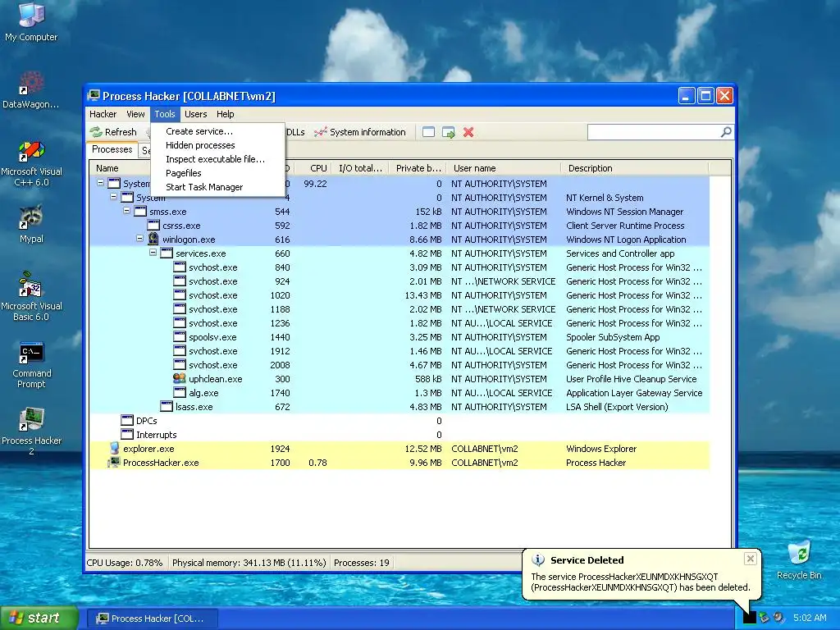Open the Hacker menu

click(x=103, y=114)
